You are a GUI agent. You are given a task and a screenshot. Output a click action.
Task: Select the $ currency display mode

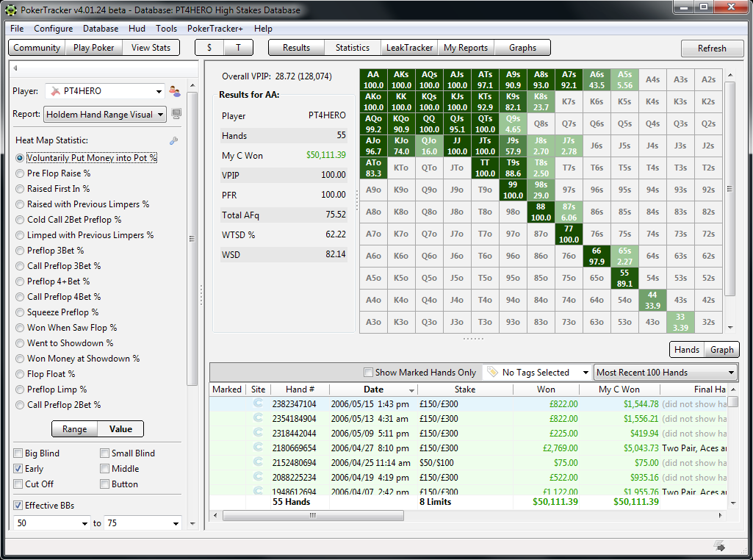pos(209,47)
